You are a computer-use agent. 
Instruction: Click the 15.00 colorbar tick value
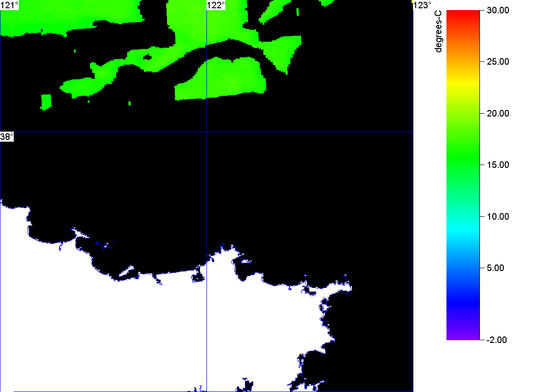coord(498,165)
